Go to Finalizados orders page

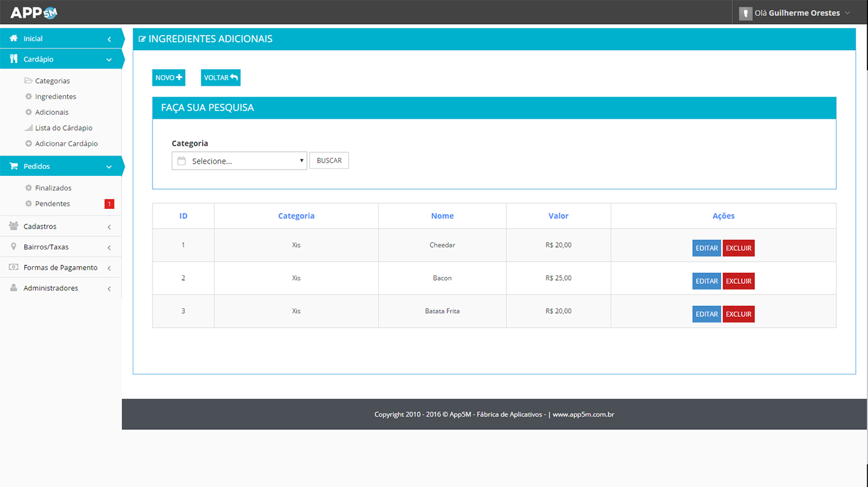[x=53, y=188]
